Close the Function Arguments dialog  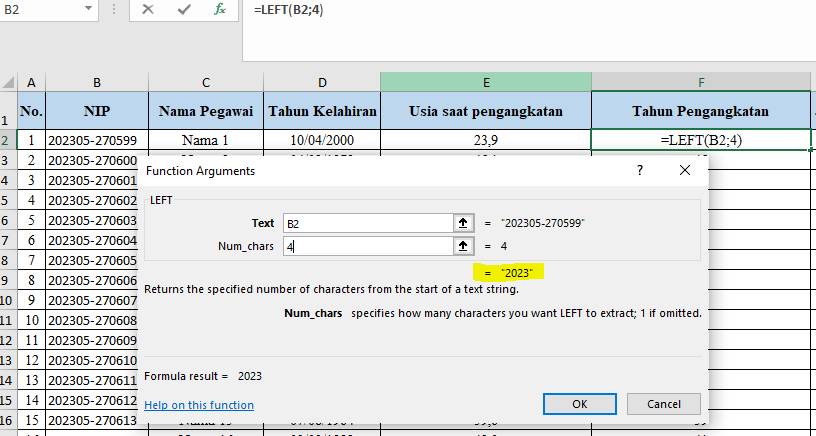(x=685, y=170)
